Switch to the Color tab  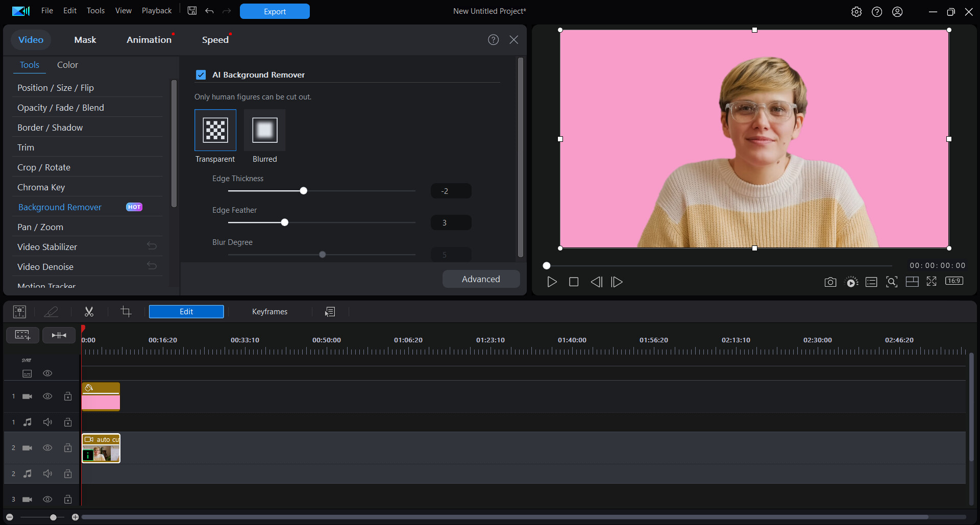pyautogui.click(x=67, y=65)
